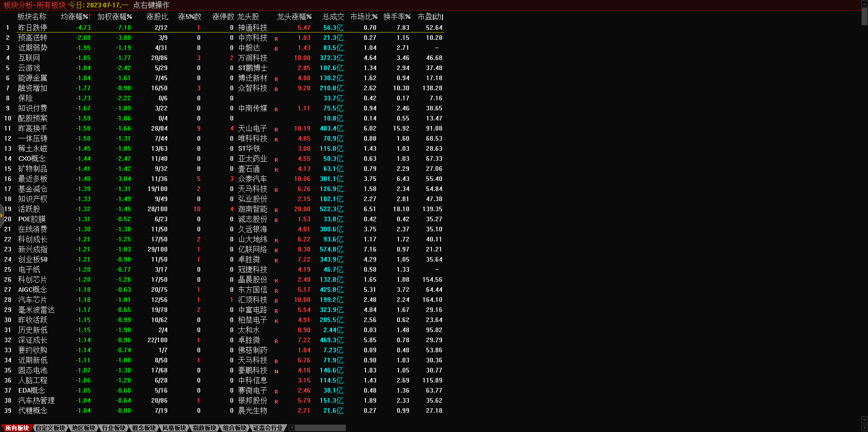Sort by 加权涨幅% column header
This screenshot has width=868, height=432.
115,16
